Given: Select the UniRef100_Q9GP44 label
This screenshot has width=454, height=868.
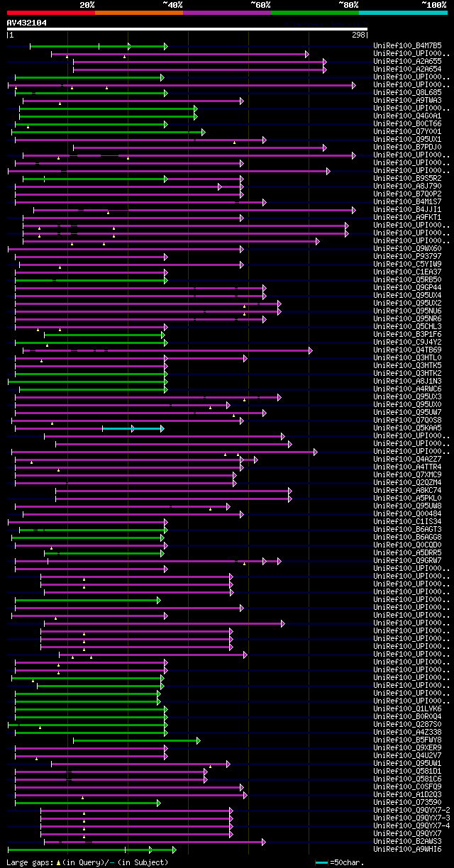Looking at the screenshot, I should [407, 288].
